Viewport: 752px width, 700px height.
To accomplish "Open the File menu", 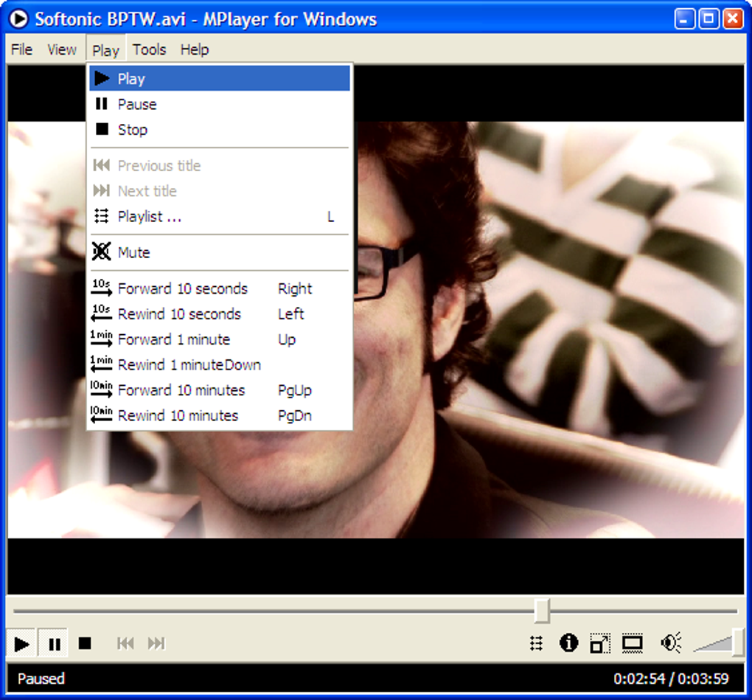I will coord(21,49).
